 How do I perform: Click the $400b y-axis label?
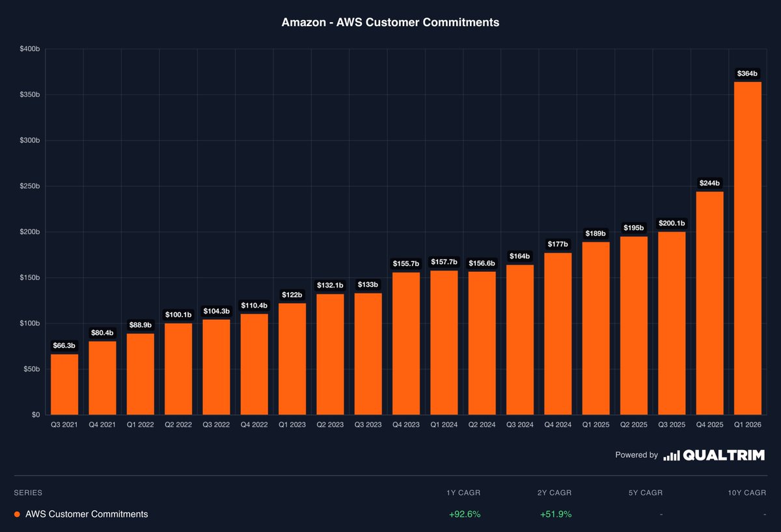click(x=29, y=49)
